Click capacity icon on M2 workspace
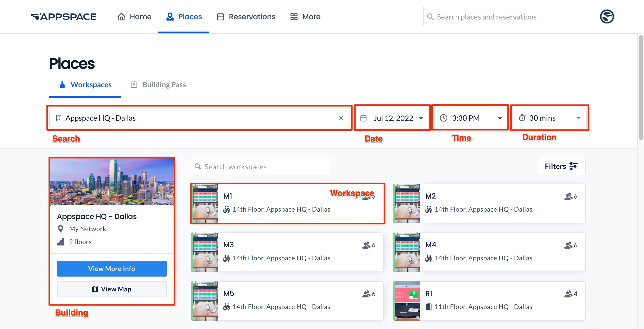Image resolution: width=644 pixels, height=329 pixels. coord(568,196)
